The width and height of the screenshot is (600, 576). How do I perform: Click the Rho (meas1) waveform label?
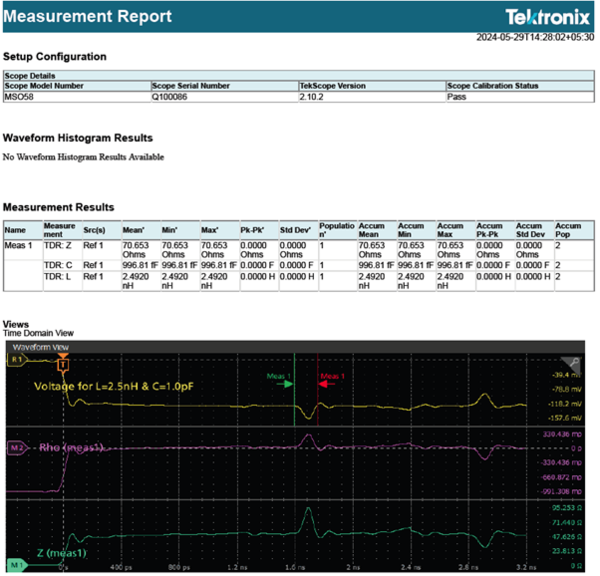(x=72, y=447)
